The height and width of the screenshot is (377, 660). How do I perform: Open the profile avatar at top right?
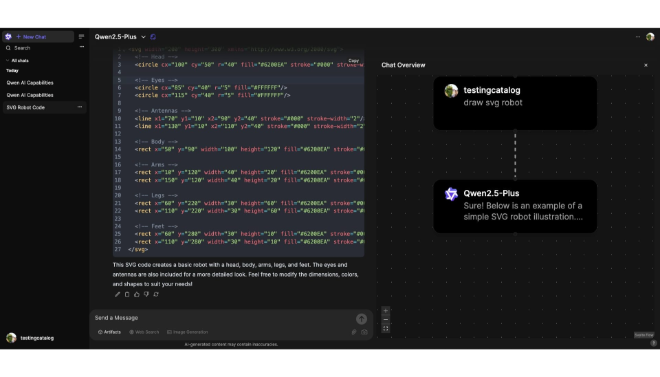click(650, 37)
